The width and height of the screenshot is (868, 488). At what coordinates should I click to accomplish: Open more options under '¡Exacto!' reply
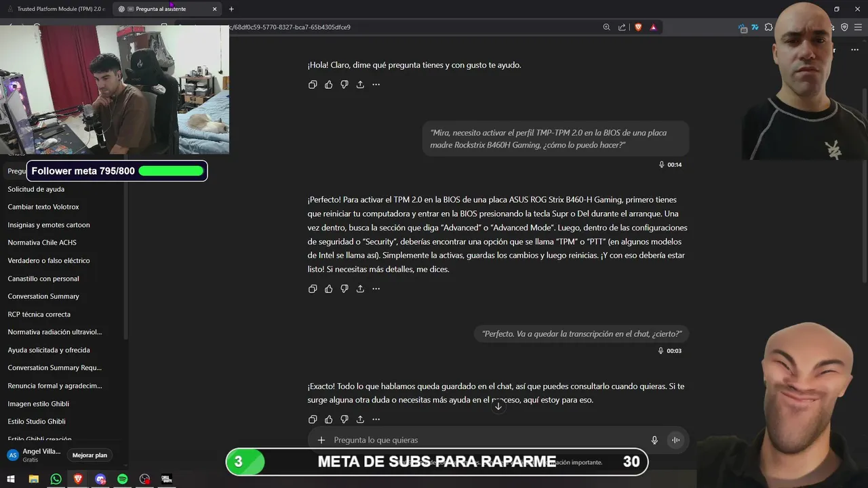376,420
